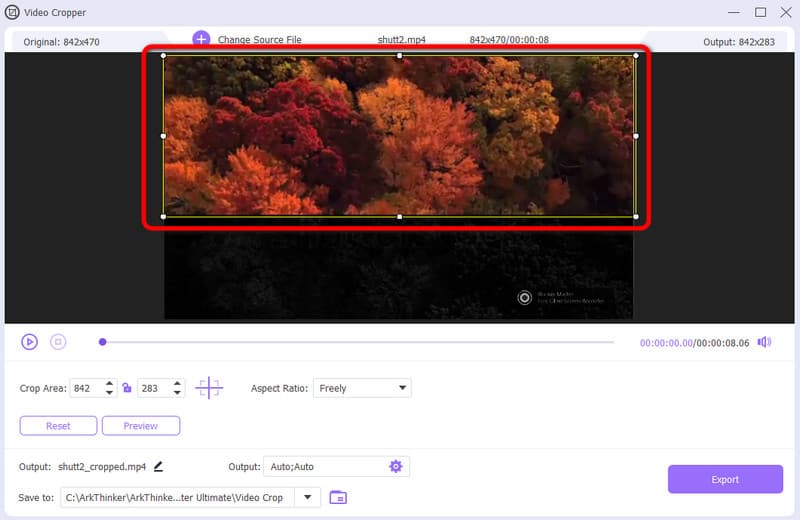Click the top-left crop handle
This screenshot has width=800, height=520.
tap(163, 56)
